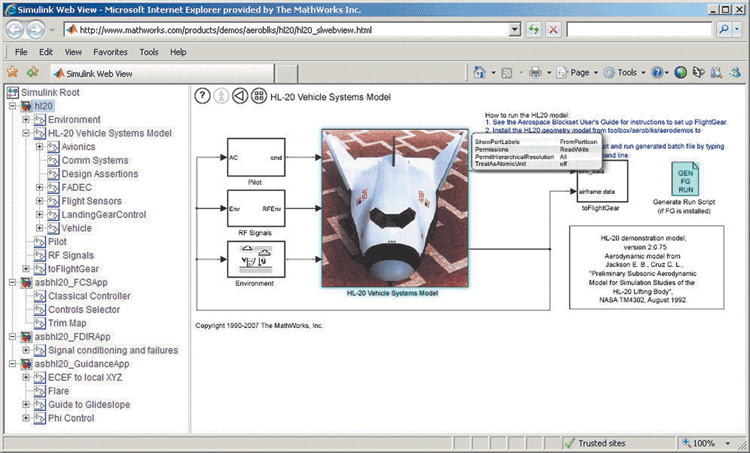The image size is (750, 453).
Task: Click the RSS feeds icon
Action: [507, 73]
